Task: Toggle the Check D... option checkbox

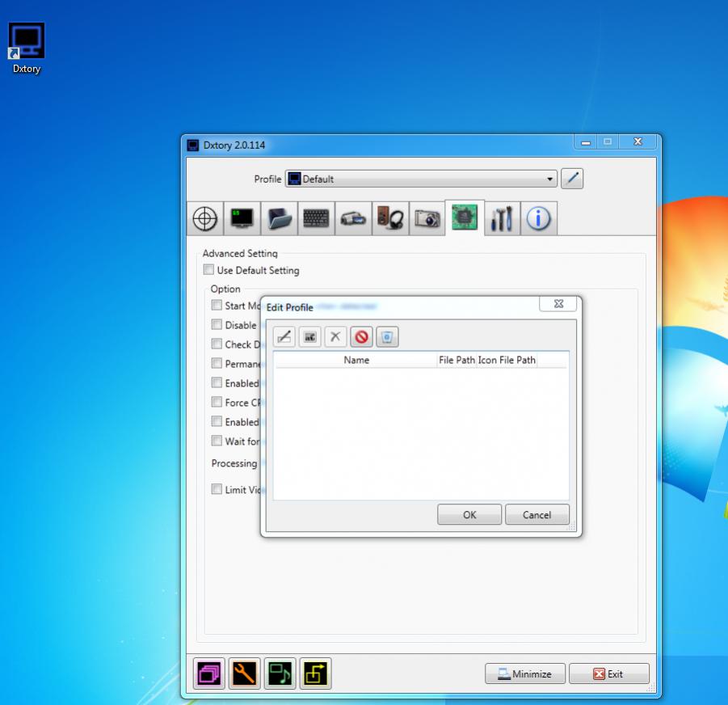Action: [217, 344]
